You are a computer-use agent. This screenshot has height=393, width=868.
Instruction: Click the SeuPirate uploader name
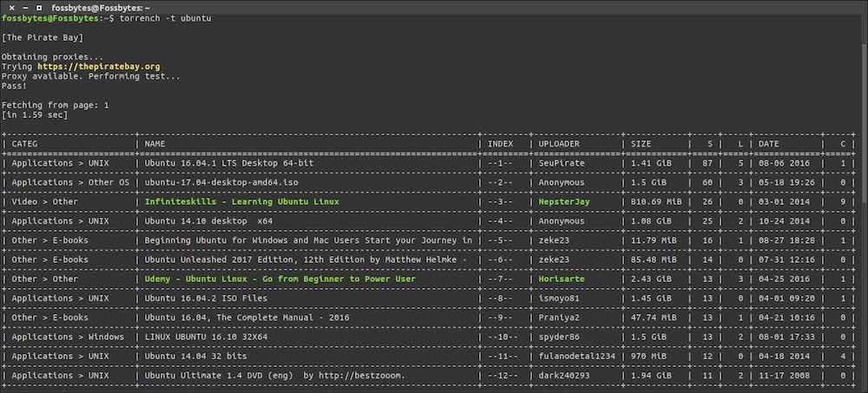coord(562,163)
